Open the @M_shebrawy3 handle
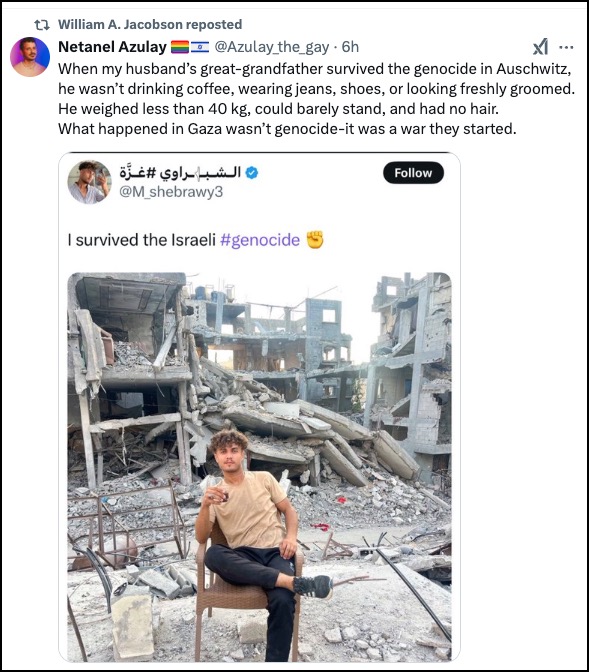589x672 pixels. (171, 192)
